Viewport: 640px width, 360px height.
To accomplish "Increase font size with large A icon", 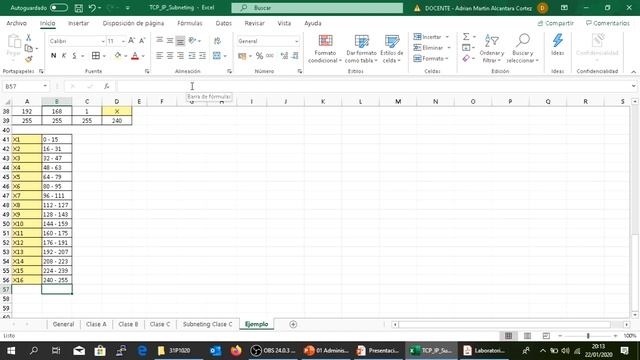I will (131, 41).
